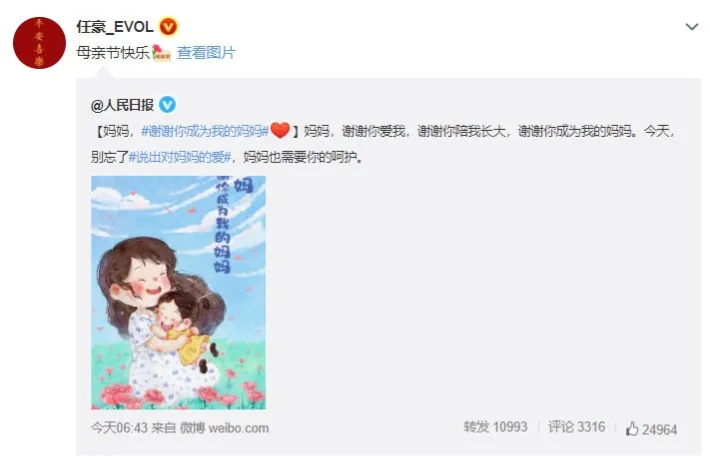Click the thumbs-up like icon
This screenshot has width=710, height=456.
click(x=632, y=428)
